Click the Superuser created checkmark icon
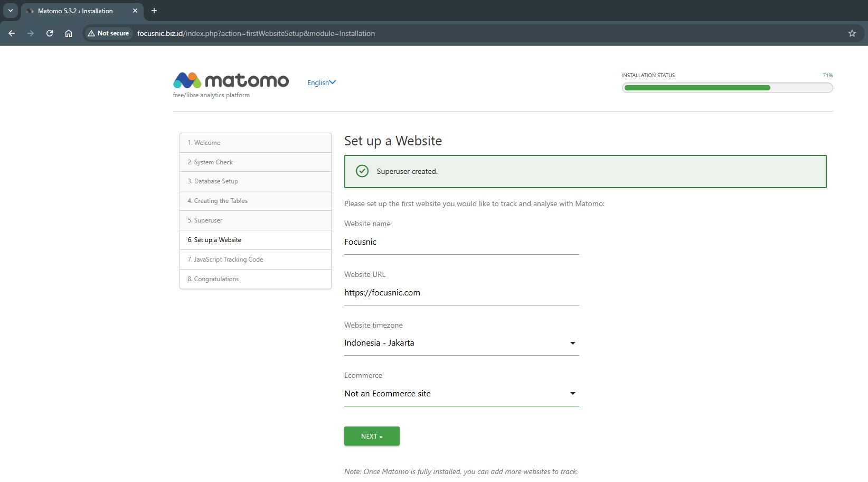Screen dimensions: 868x482 click(362, 171)
